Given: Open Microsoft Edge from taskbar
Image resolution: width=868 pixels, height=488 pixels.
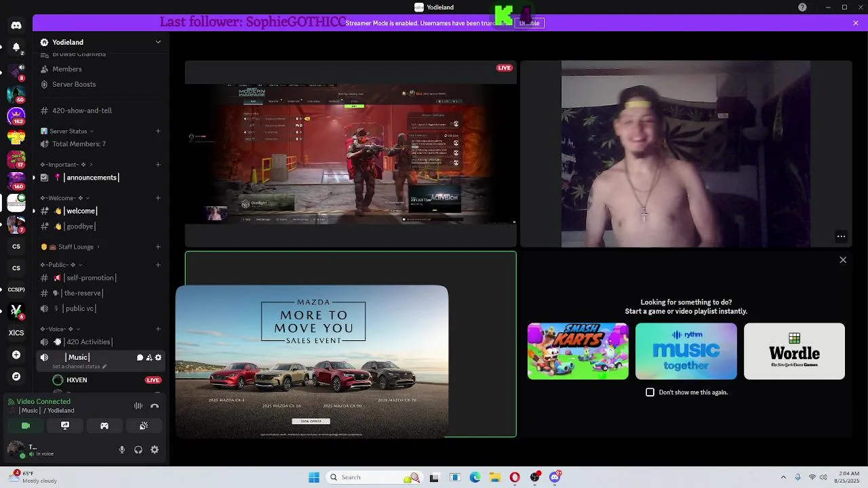Looking at the screenshot, I should pos(475,477).
